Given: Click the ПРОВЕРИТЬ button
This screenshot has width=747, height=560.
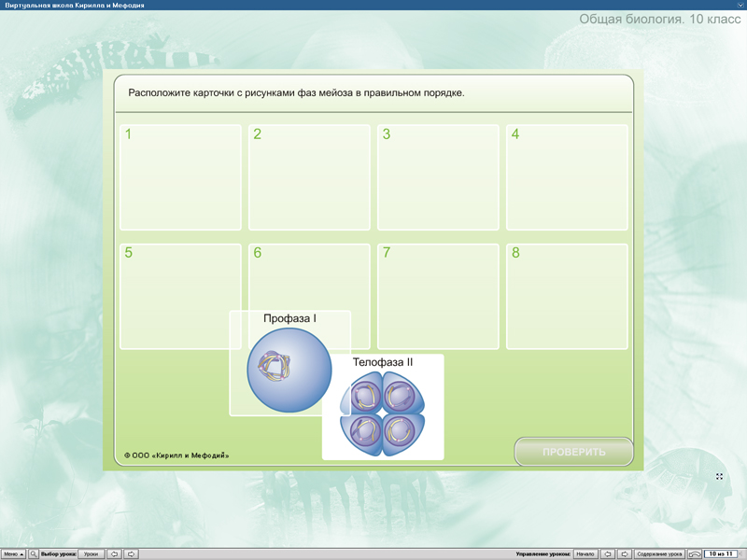Looking at the screenshot, I should click(x=573, y=452).
